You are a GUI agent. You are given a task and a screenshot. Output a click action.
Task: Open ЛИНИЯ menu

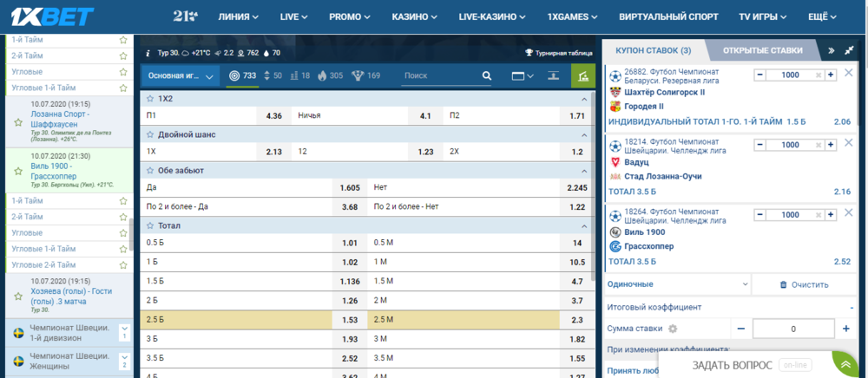(238, 16)
